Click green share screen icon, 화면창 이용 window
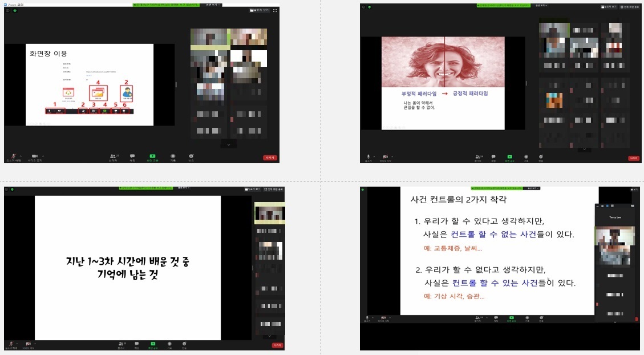 point(152,157)
